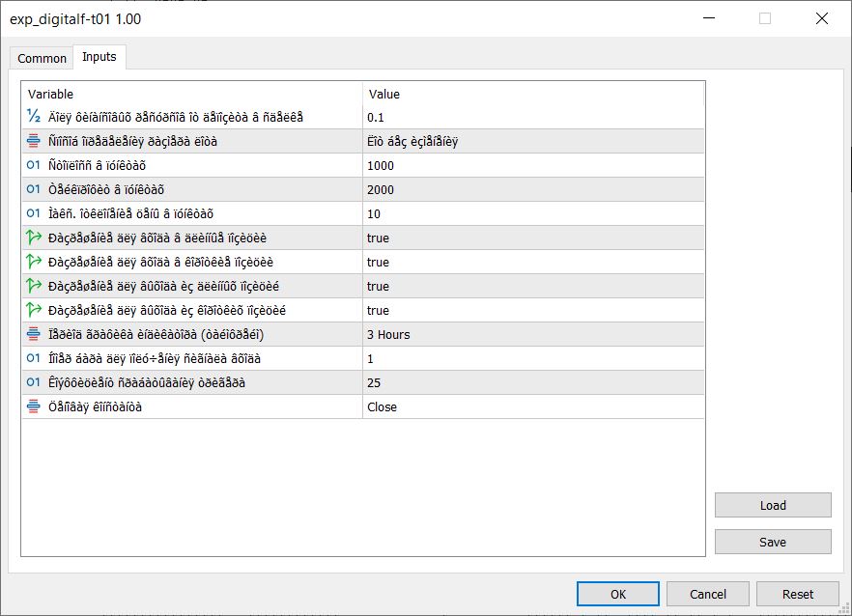
Task: Disable the fourth true boolean parameter
Action: point(531,310)
